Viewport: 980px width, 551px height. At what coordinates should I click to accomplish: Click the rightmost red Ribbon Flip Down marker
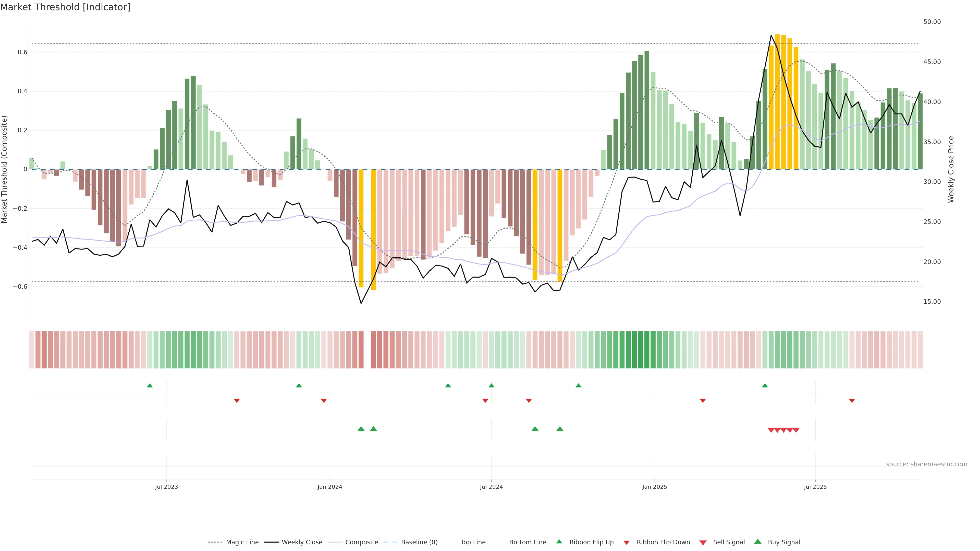pyautogui.click(x=852, y=401)
